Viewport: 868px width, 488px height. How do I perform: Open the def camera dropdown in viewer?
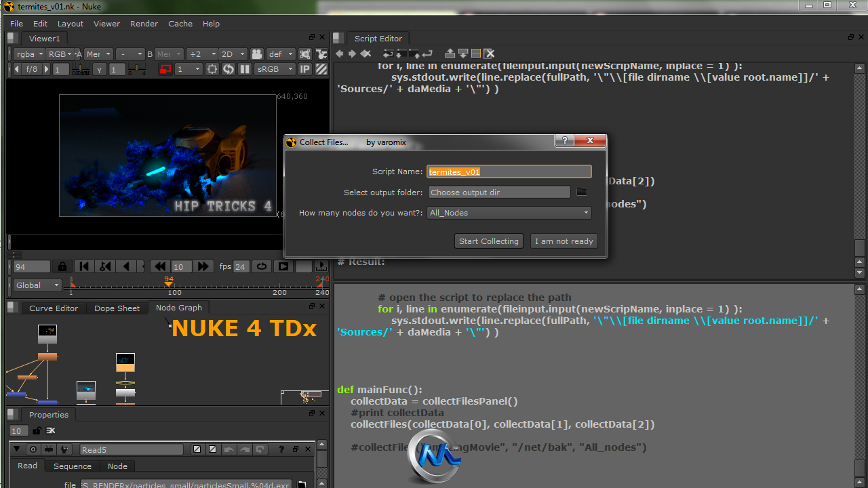281,54
